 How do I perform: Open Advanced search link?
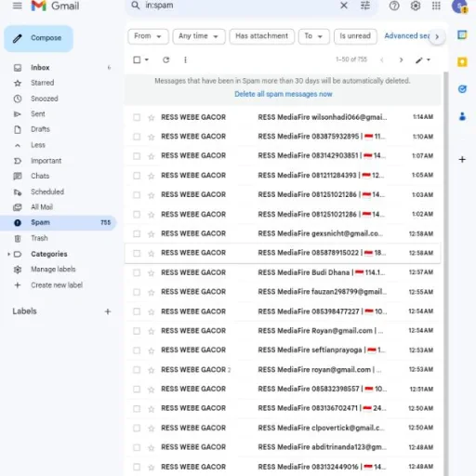point(407,36)
